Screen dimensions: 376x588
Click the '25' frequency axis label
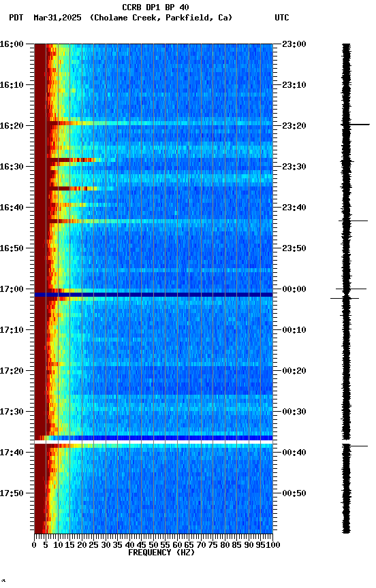(x=94, y=545)
